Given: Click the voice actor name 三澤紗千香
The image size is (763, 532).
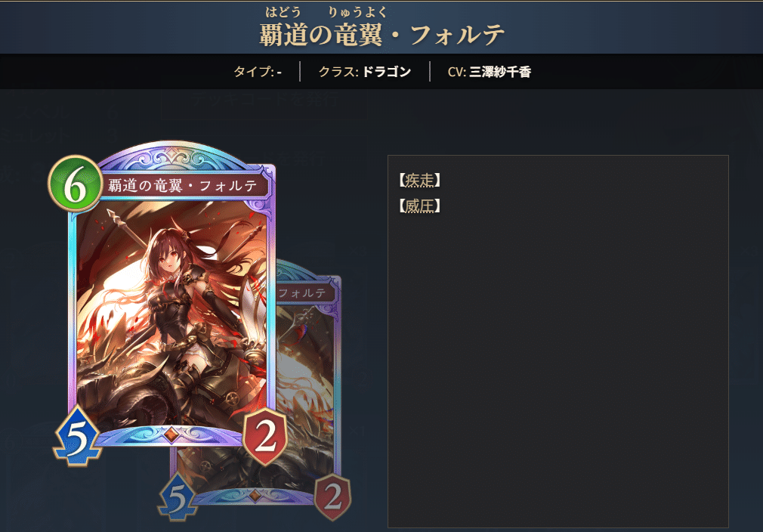Looking at the screenshot, I should pyautogui.click(x=500, y=72).
